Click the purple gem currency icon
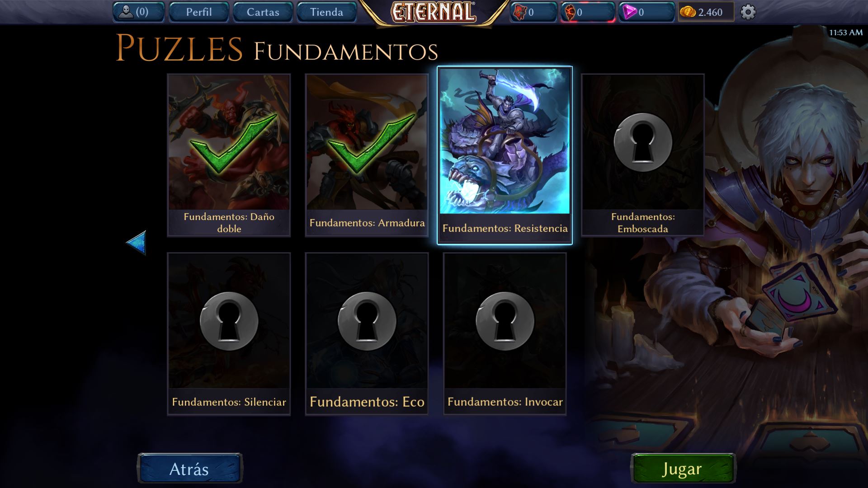 [x=629, y=12]
